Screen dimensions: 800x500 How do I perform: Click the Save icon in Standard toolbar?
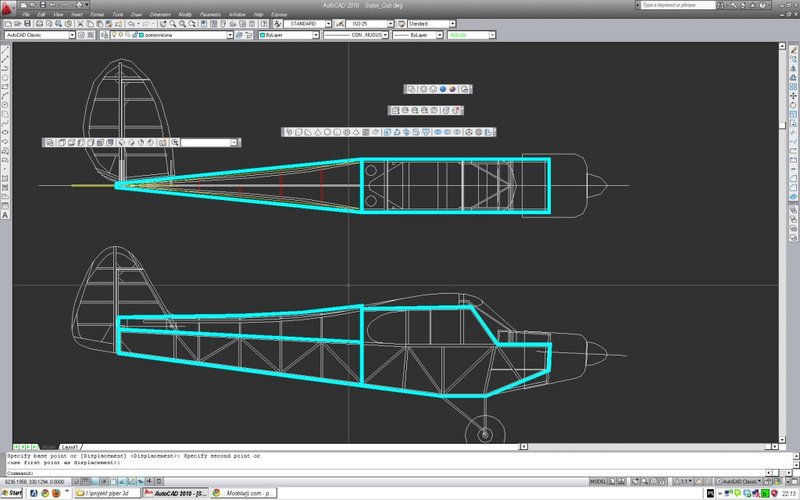pos(28,24)
